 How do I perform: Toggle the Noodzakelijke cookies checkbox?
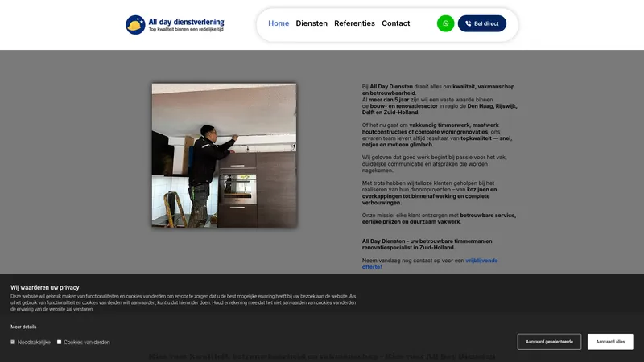tap(13, 342)
